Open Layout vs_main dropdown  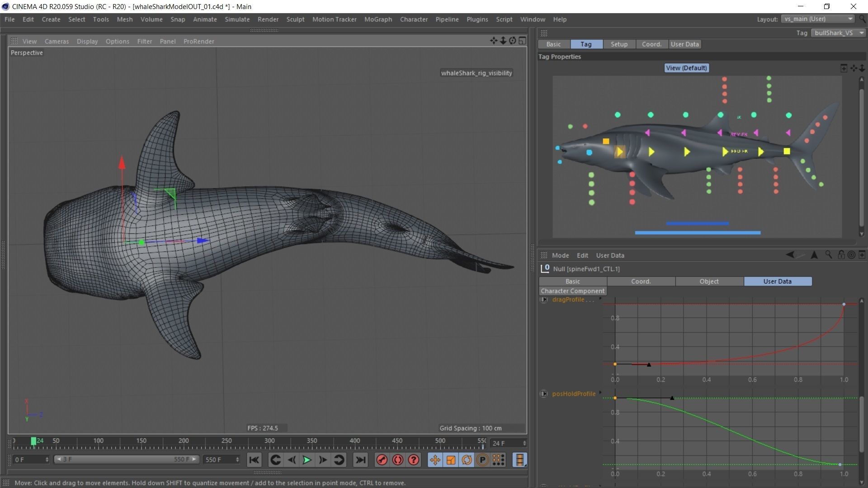[x=818, y=19]
